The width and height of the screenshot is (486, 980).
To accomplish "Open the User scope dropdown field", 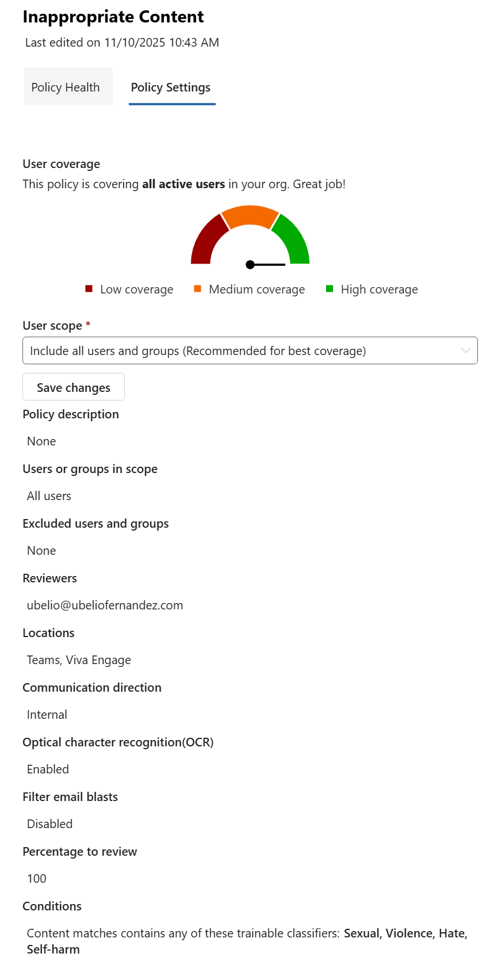I will tap(242, 351).
